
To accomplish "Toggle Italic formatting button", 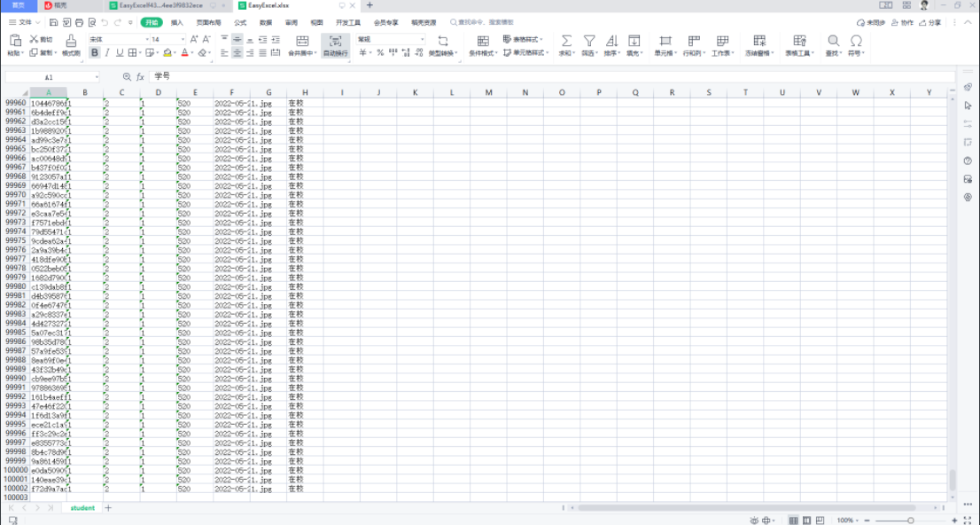I will (x=107, y=53).
